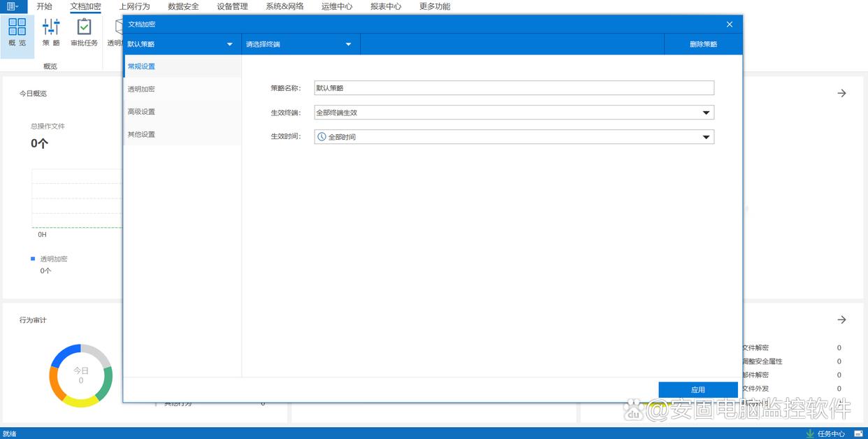868x439 pixels.
Task: Click the app menu icon at top-left
Action: coord(13,6)
